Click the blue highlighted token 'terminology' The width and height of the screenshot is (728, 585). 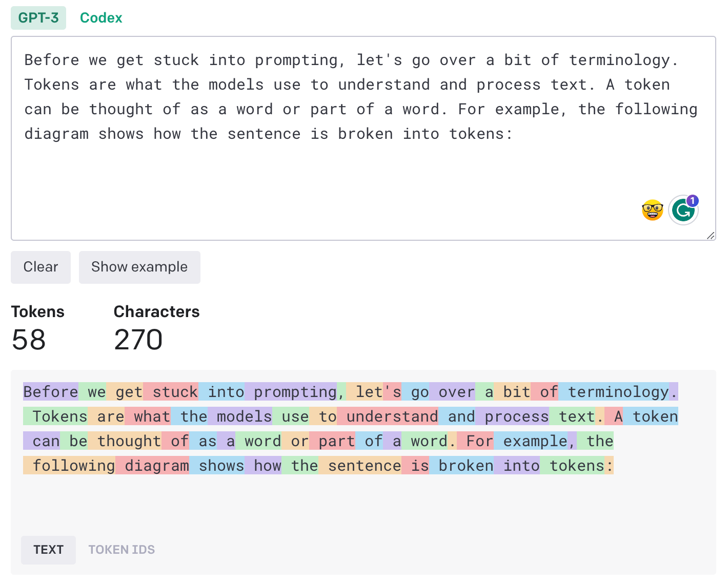pyautogui.click(x=618, y=391)
